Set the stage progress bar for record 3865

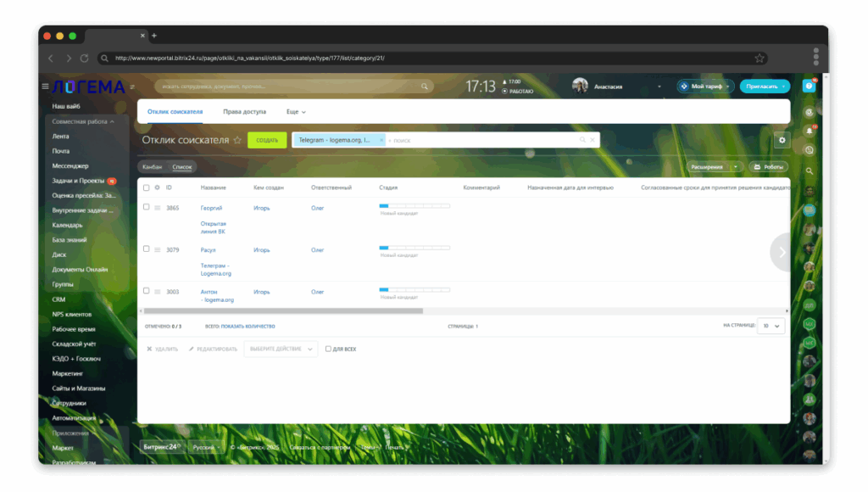click(415, 206)
